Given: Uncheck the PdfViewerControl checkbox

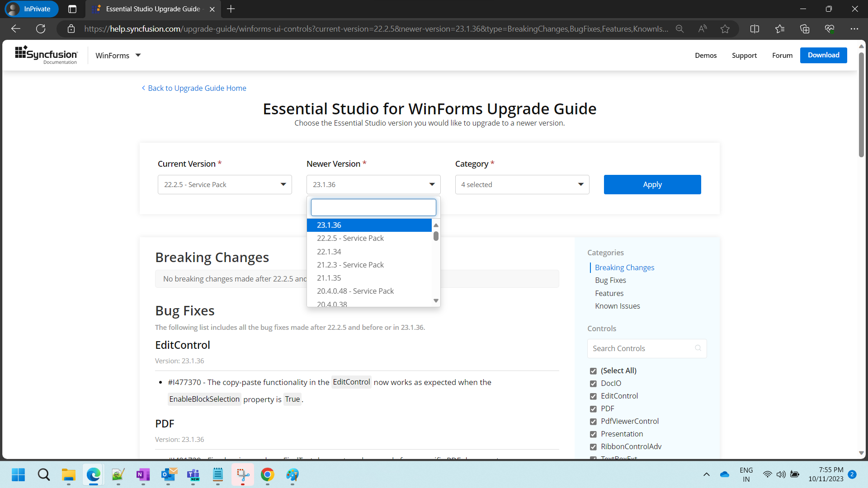Looking at the screenshot, I should pos(593,422).
